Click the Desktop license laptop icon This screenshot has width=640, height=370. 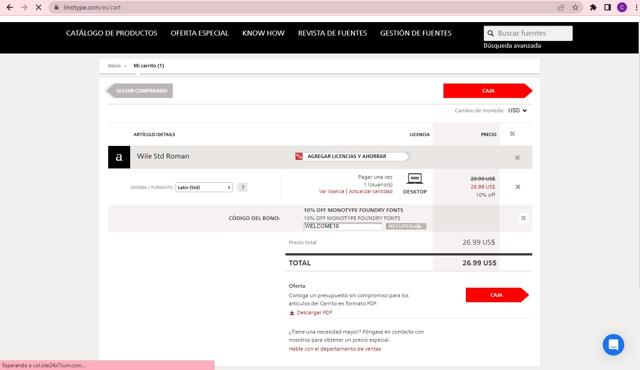tap(415, 179)
